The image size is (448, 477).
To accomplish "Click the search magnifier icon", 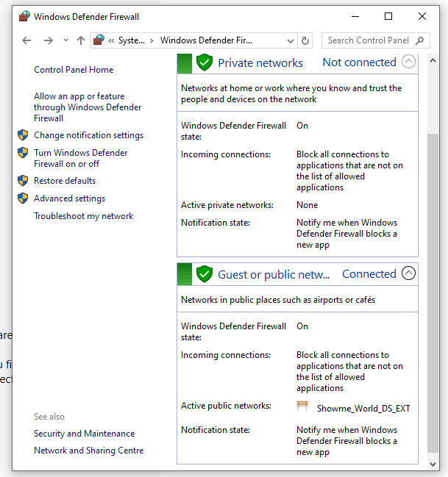I will pyautogui.click(x=419, y=40).
